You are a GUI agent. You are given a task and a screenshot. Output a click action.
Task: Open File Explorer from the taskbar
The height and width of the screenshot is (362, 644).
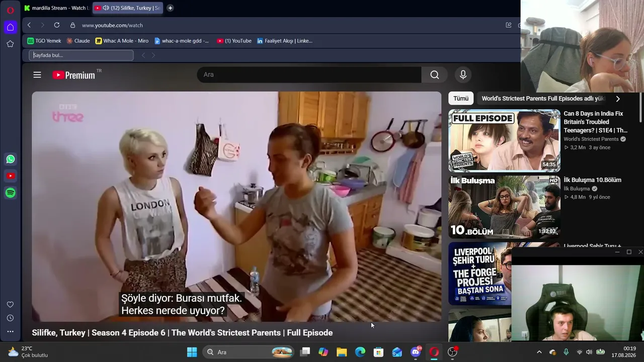click(342, 352)
